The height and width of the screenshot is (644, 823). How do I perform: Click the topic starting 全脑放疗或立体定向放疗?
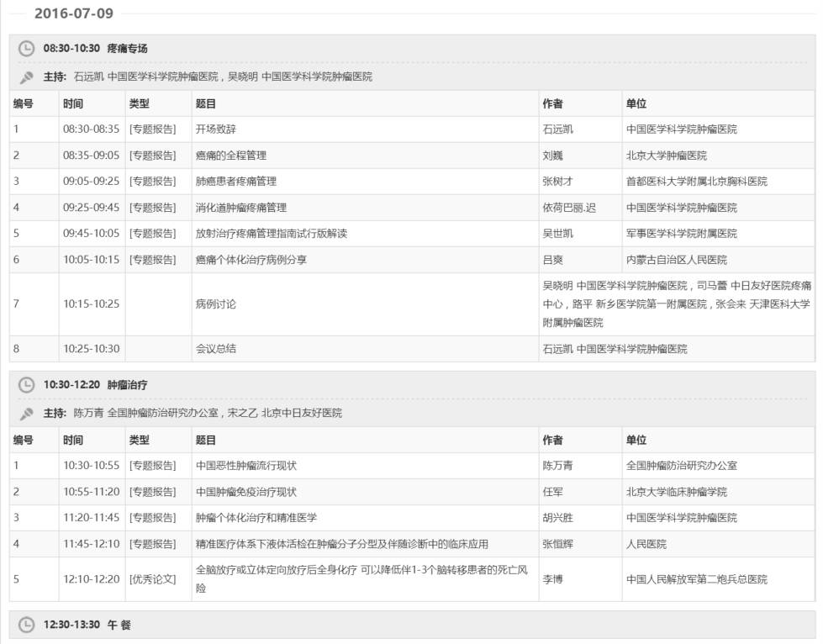tap(361, 579)
